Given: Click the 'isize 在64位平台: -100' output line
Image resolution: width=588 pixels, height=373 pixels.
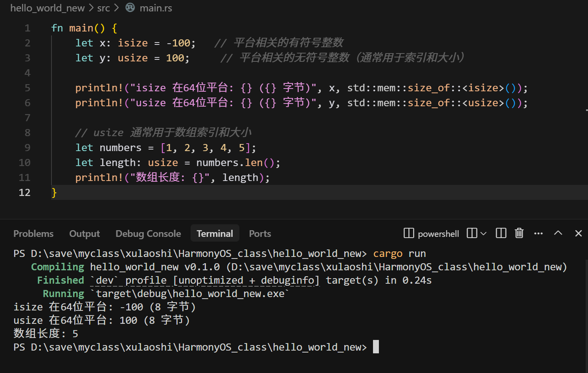Looking at the screenshot, I should click(105, 307).
